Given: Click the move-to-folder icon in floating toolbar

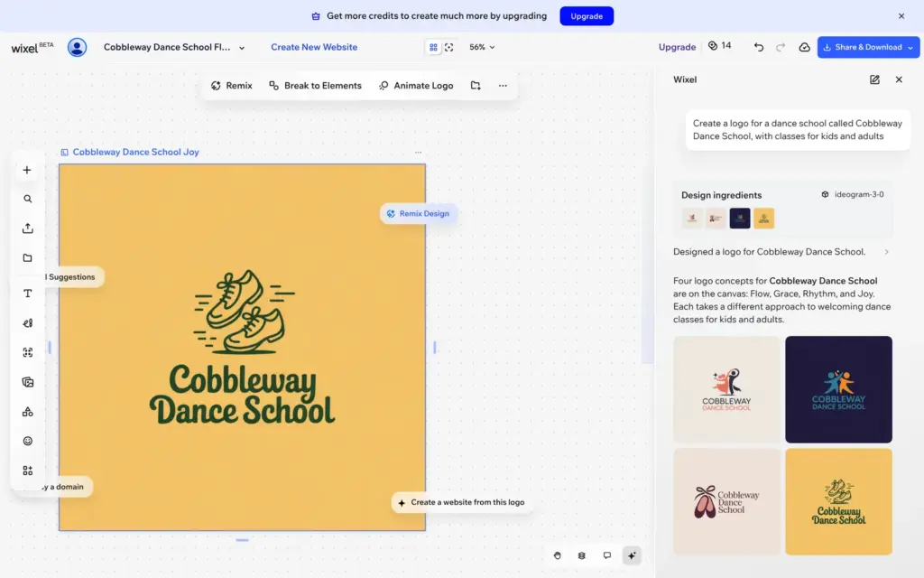Looking at the screenshot, I should pos(476,86).
